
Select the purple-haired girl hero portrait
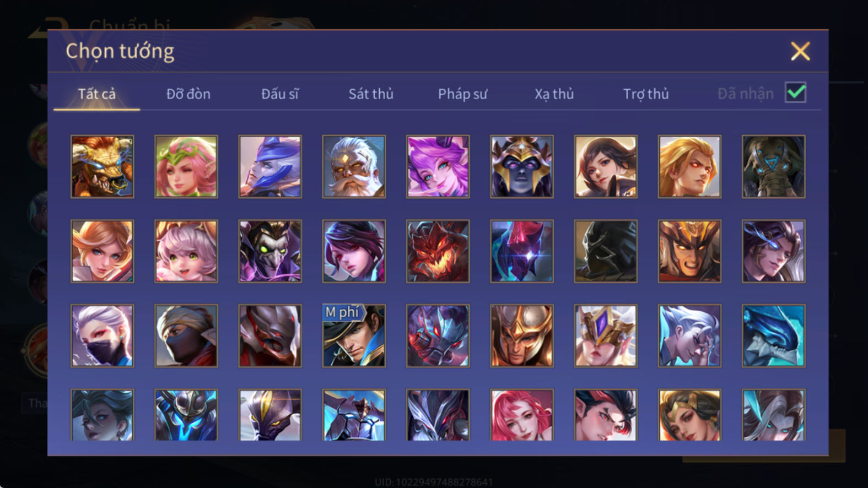438,166
